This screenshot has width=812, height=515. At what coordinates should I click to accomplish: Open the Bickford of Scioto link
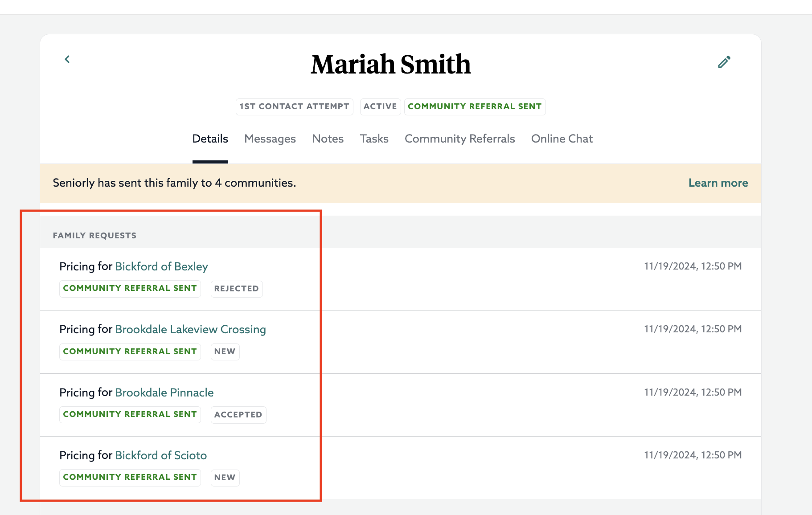[161, 455]
